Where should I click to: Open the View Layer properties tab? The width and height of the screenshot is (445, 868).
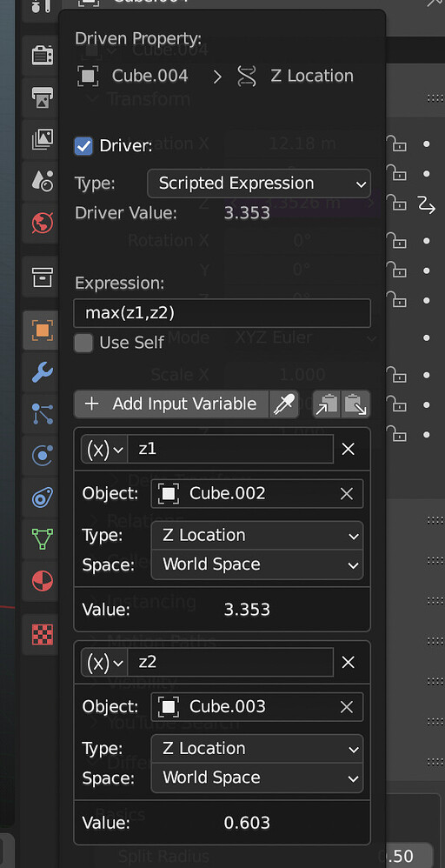point(42,138)
